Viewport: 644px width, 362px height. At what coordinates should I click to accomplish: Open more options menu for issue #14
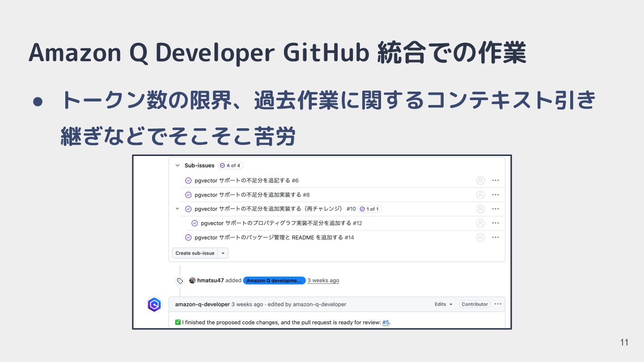(x=496, y=237)
